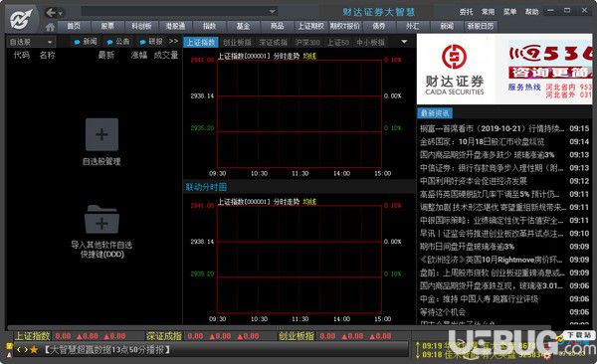Click the speech bubble icon beside 新闻
The height and width of the screenshot is (364, 597).
[x=78, y=42]
